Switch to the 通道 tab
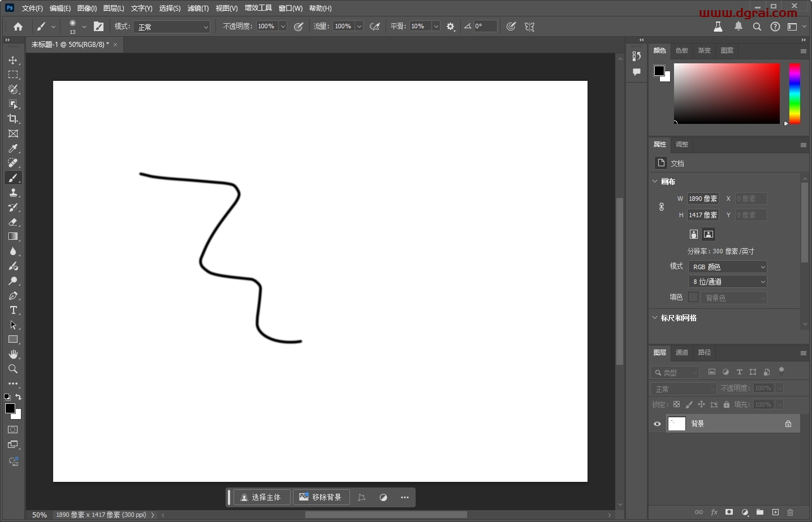The image size is (812, 522). tap(682, 352)
